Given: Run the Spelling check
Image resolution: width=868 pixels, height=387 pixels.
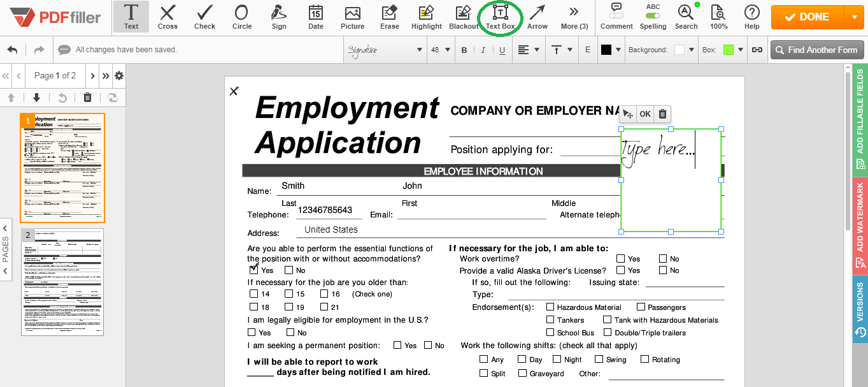Looking at the screenshot, I should pos(653,17).
